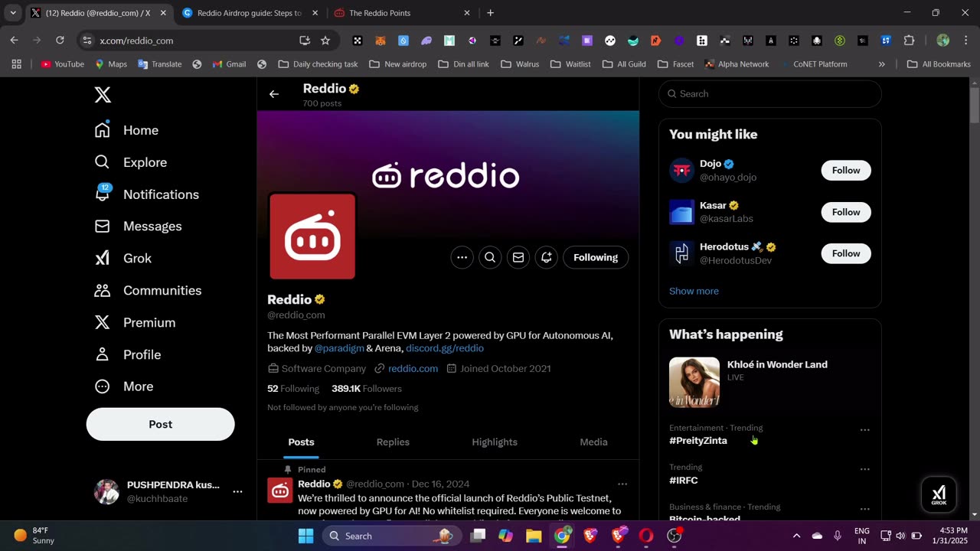View the 389.1K Followers list
Screen dimensions: 980x551
tap(367, 389)
